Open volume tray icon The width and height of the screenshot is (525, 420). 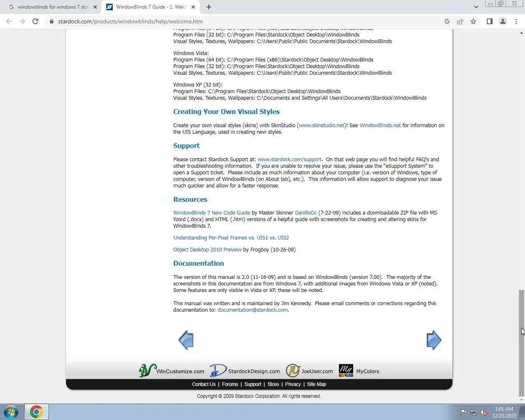[484, 412]
